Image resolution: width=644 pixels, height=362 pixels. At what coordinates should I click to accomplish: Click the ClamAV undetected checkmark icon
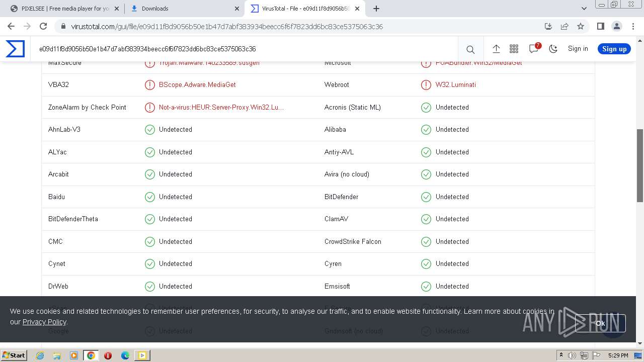(426, 219)
